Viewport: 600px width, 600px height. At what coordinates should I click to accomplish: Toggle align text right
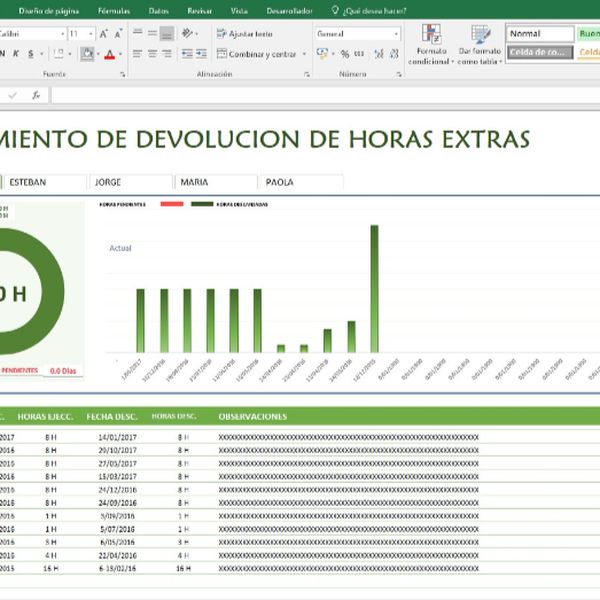coord(167,54)
